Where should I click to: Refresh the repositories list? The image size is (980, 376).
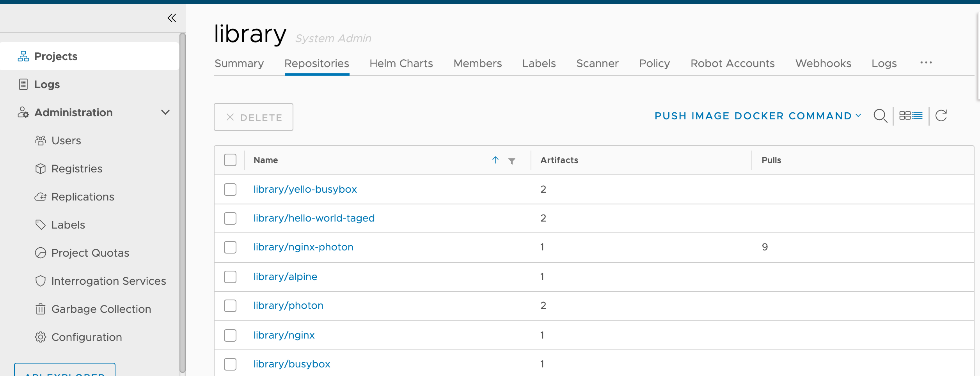941,116
